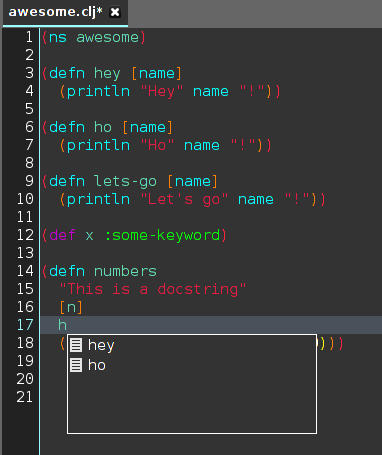This screenshot has height=455, width=382.
Task: Click line number 21 in the gutter
Action: click(25, 397)
